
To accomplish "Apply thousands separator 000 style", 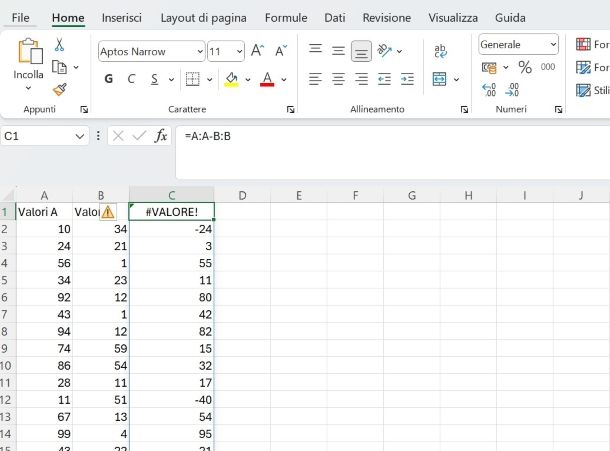I will click(x=548, y=67).
